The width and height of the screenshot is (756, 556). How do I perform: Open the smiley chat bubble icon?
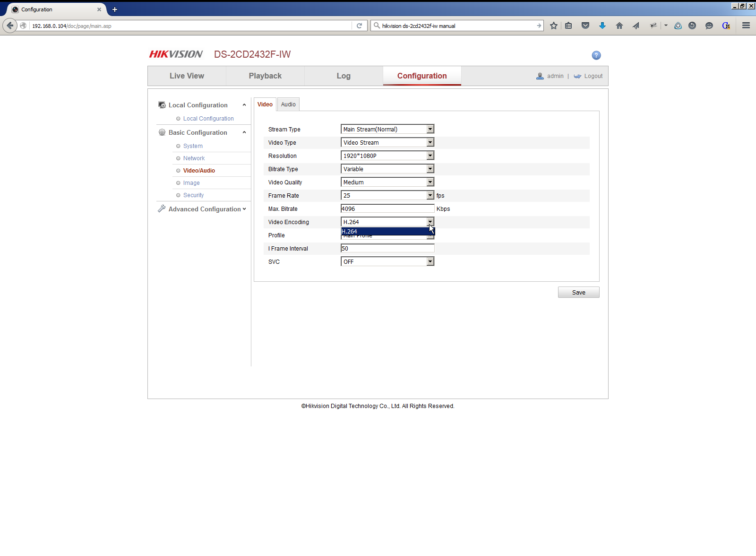click(x=709, y=26)
